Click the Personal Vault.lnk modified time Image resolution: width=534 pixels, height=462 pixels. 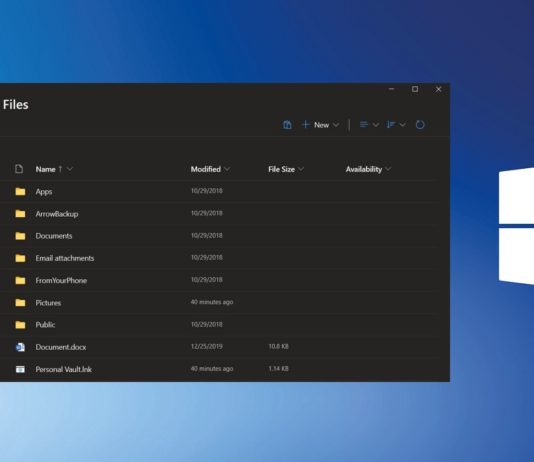tap(212, 368)
